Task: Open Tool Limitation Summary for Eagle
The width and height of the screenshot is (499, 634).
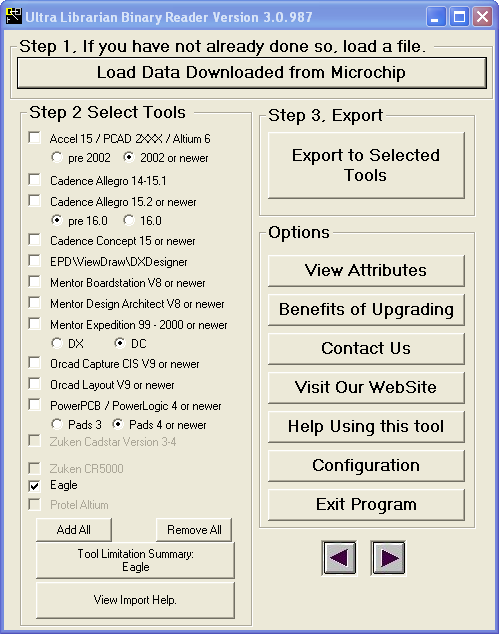Action: click(135, 560)
